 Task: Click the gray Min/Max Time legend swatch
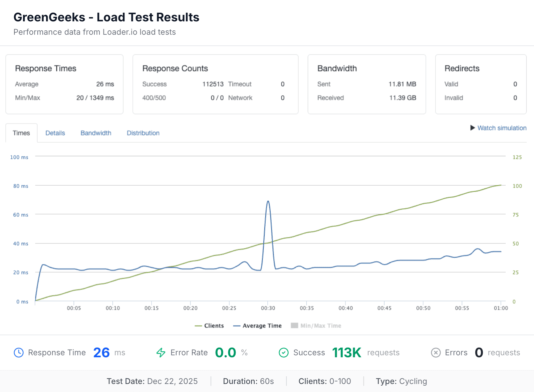click(295, 326)
